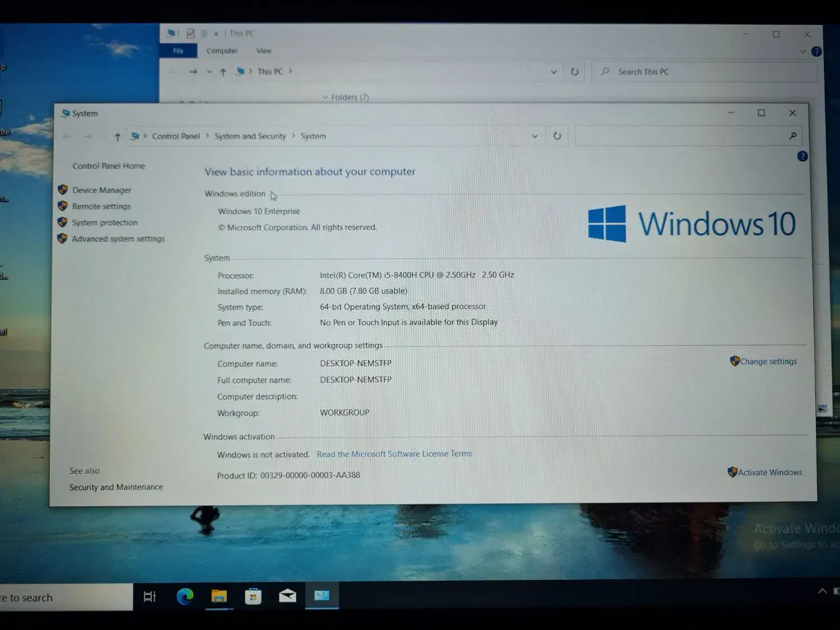This screenshot has height=630, width=840.
Task: Click the search magnifier in System window
Action: 792,136
